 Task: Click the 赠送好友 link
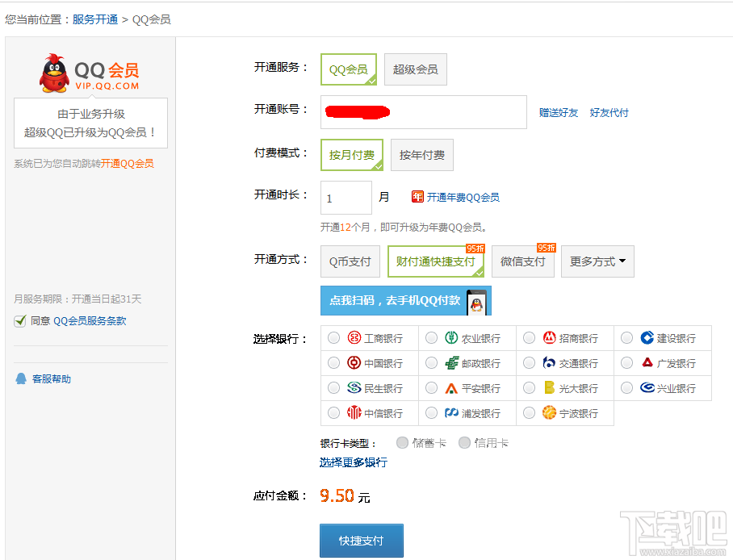click(557, 113)
